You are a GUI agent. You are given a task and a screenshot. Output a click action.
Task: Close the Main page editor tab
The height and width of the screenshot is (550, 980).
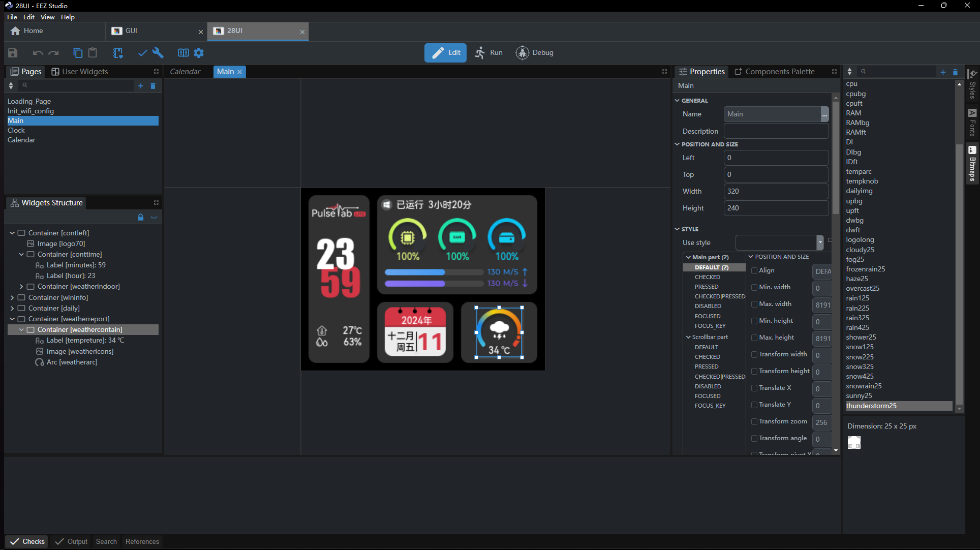239,72
